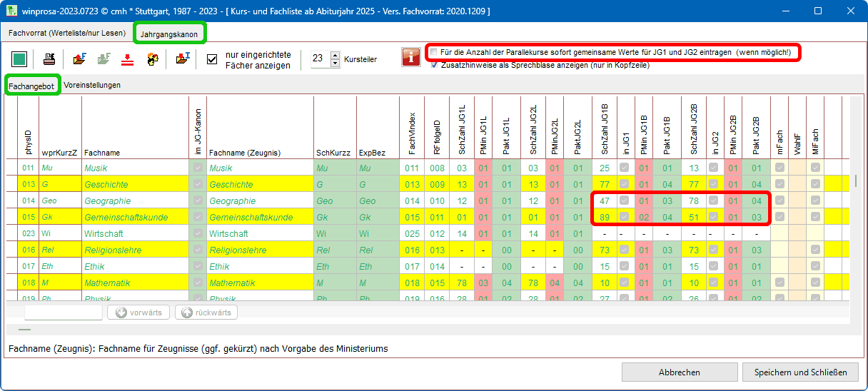
Task: Open the red info icon
Action: click(411, 57)
